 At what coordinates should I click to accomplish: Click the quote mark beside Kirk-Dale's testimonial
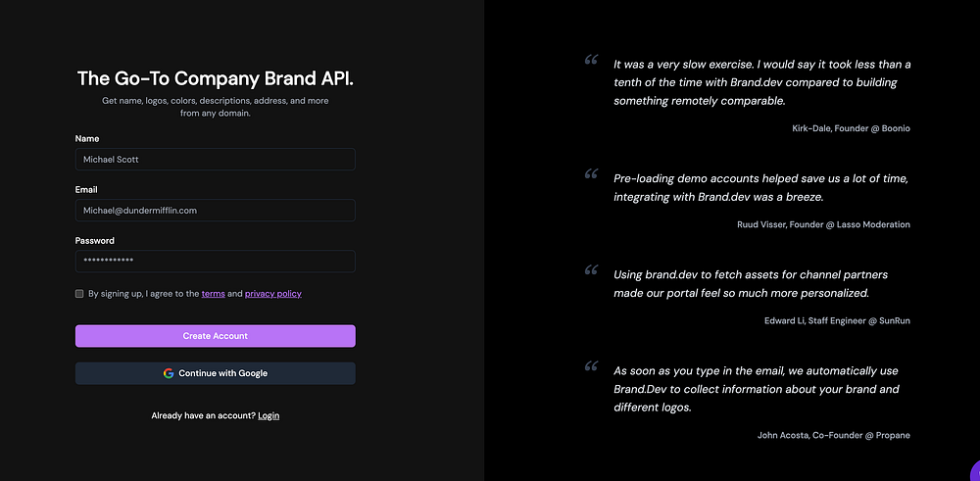click(591, 61)
